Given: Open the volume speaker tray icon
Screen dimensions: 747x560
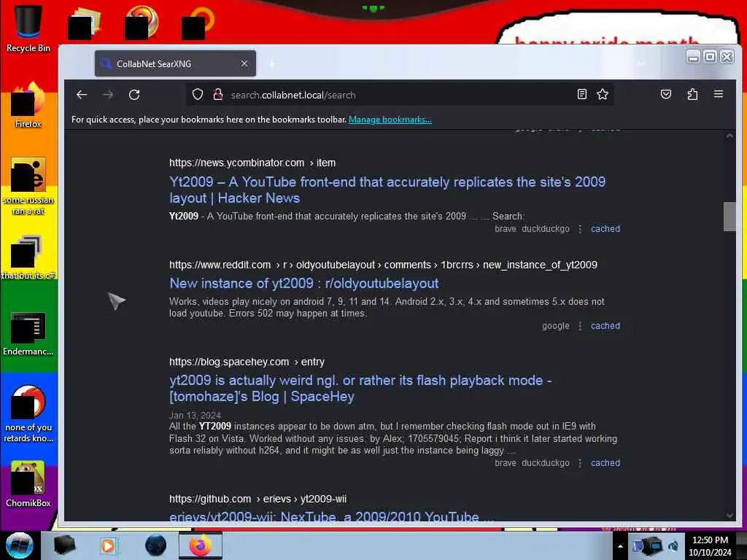Looking at the screenshot, I should point(673,545).
